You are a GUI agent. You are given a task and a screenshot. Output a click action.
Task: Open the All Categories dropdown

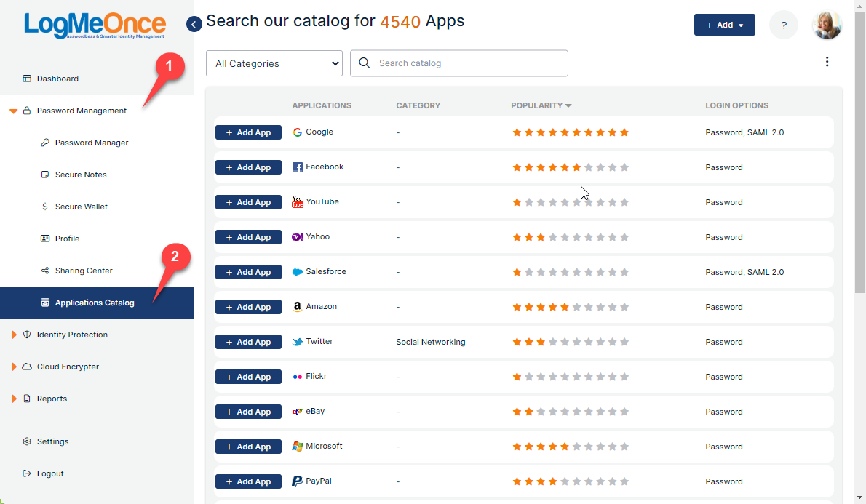point(274,63)
